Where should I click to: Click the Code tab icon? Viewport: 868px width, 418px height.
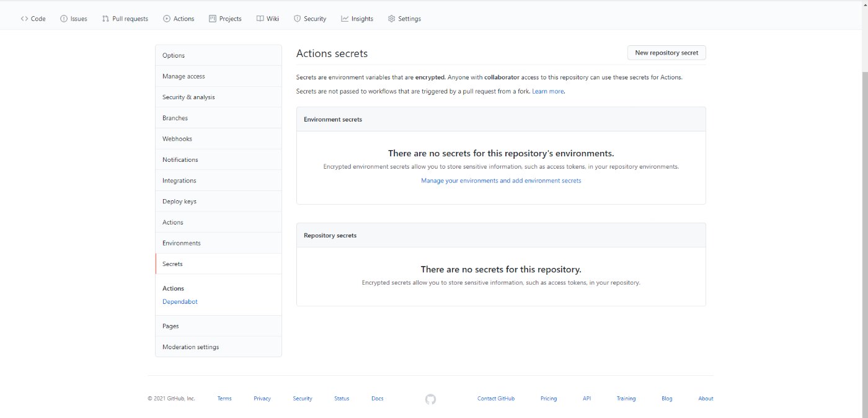[24, 19]
